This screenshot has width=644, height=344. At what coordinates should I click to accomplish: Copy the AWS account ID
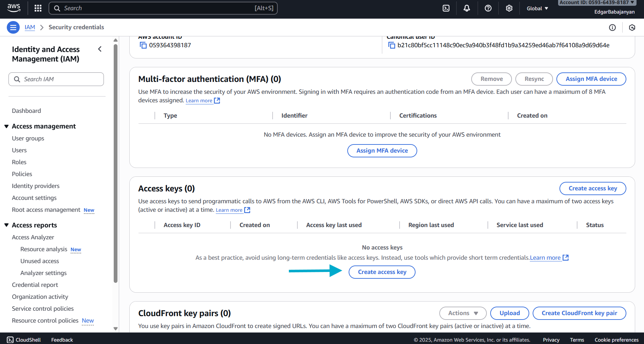tap(143, 45)
